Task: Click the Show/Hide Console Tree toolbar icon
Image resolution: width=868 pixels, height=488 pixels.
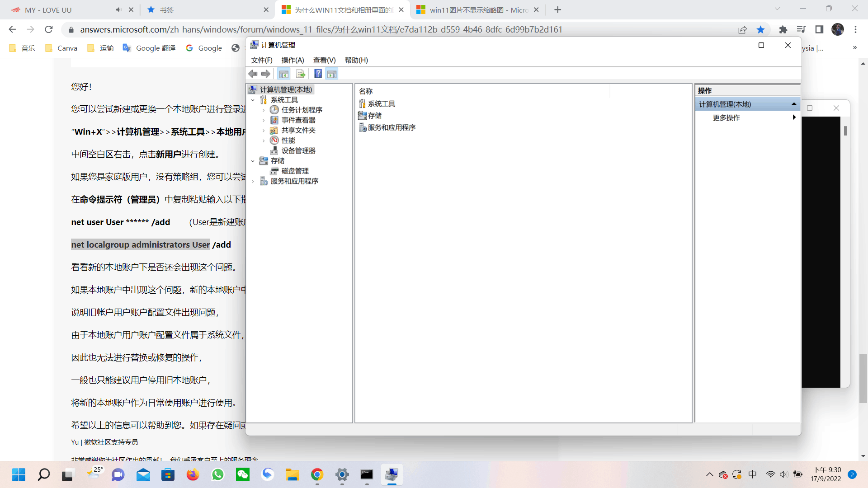Action: click(x=283, y=74)
